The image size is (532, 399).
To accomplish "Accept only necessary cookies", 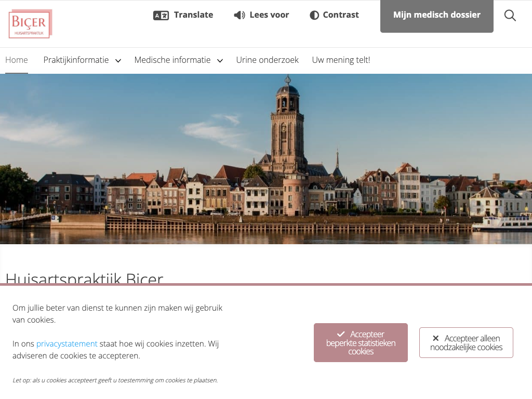I will (466, 343).
